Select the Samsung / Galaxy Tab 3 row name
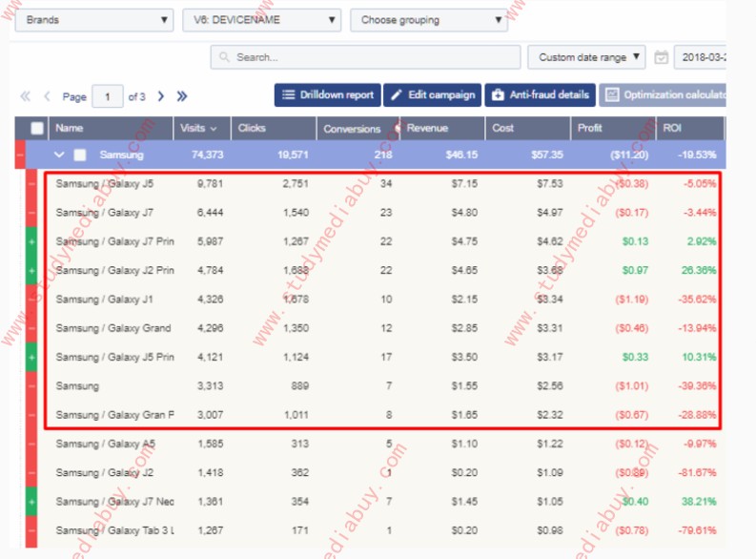 (114, 530)
